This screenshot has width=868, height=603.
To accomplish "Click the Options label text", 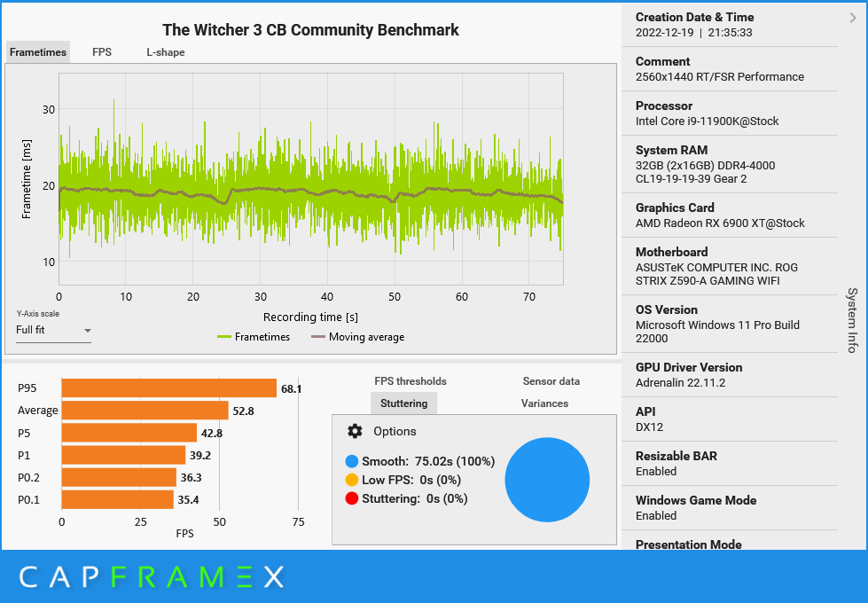I will click(395, 431).
